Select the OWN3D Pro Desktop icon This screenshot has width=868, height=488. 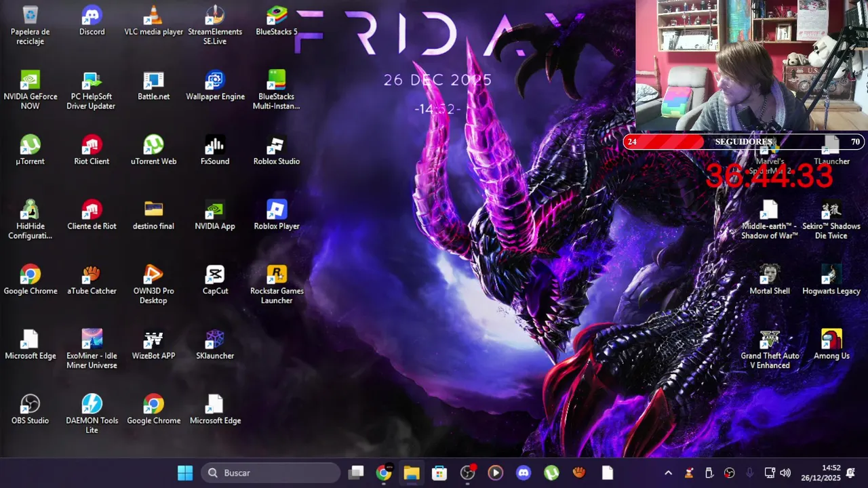click(x=153, y=284)
